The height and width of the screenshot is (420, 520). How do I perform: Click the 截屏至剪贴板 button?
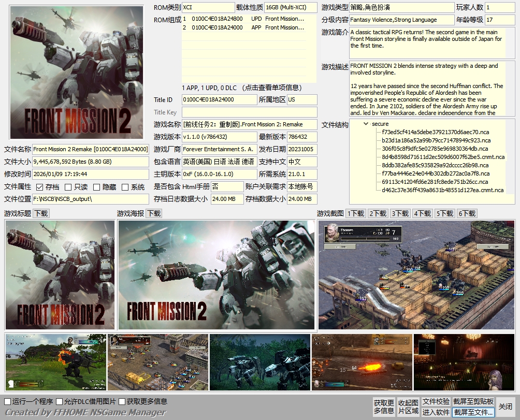pos(473,401)
